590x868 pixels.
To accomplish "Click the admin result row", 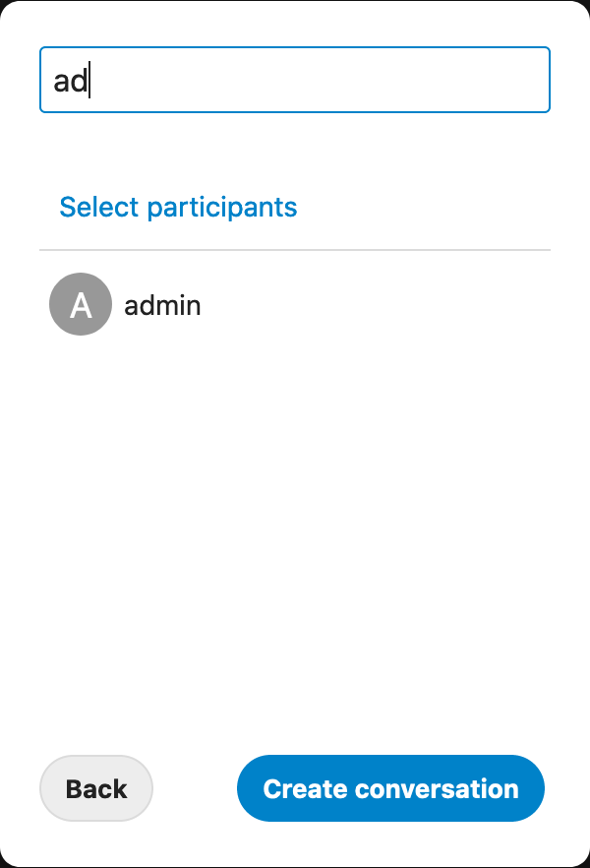I will click(x=246, y=304).
